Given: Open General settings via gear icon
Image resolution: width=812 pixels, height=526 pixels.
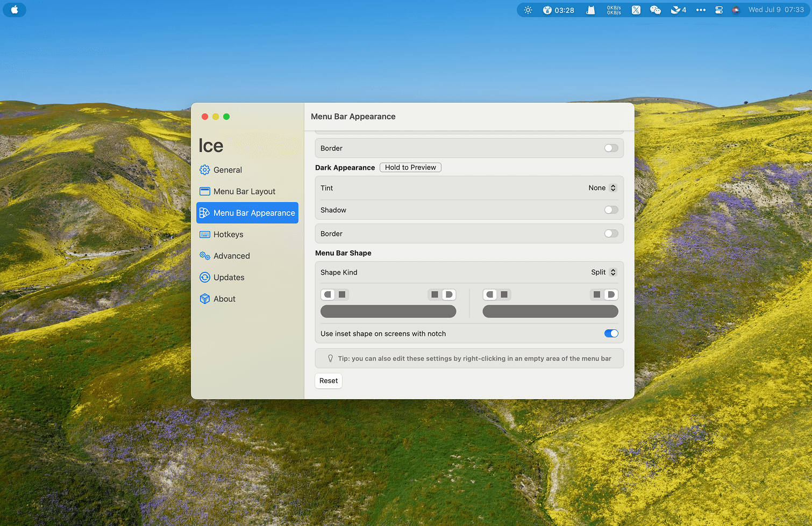Looking at the screenshot, I should point(204,170).
